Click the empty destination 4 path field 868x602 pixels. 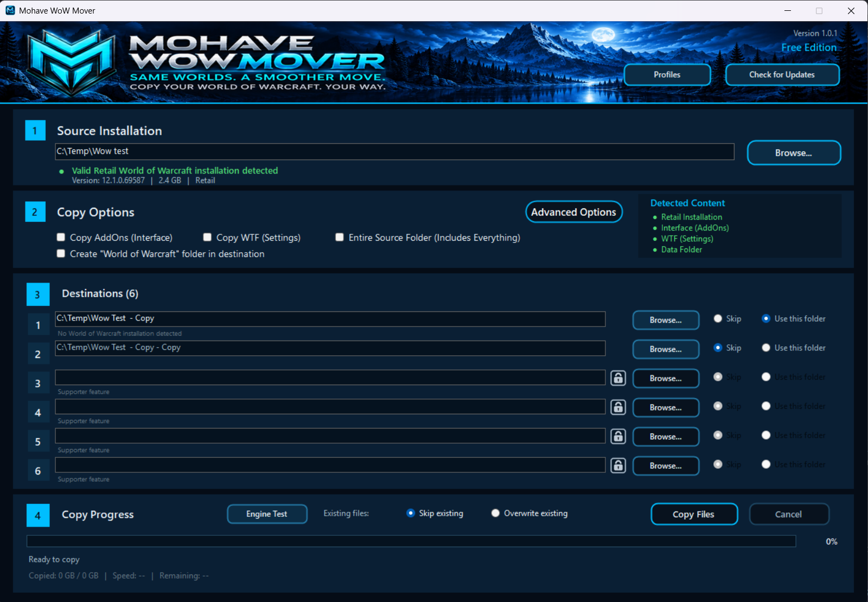[x=330, y=406]
